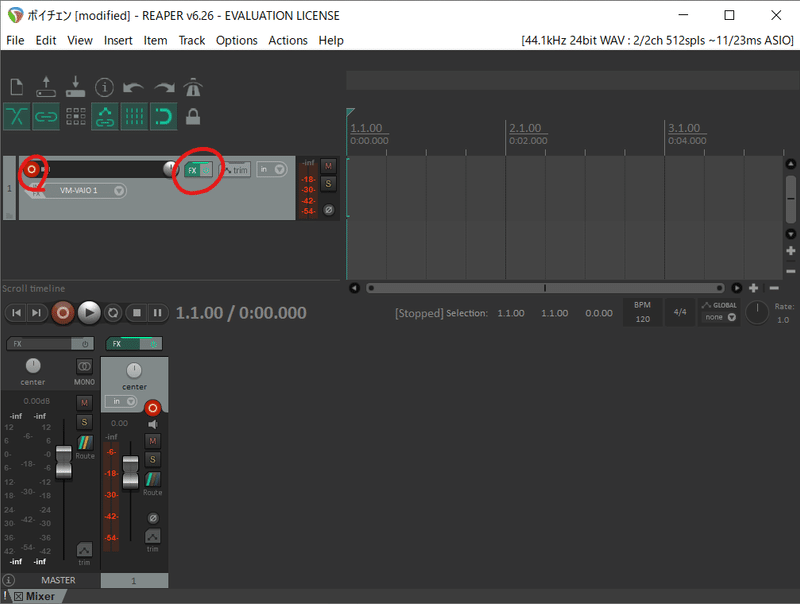Open track 1 input dropdown labeled 'in'
The width and height of the screenshot is (800, 604).
(272, 169)
